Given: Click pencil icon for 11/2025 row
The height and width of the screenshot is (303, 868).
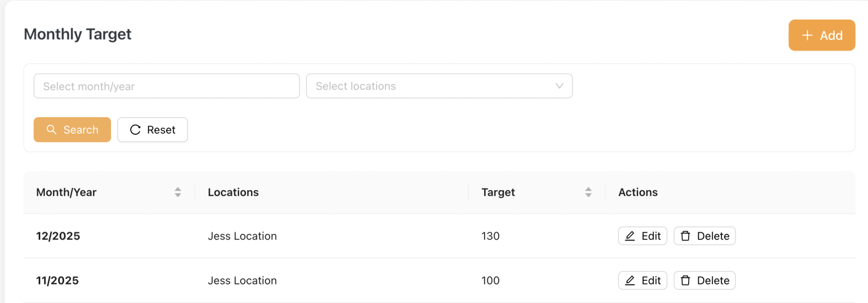Looking at the screenshot, I should pyautogui.click(x=630, y=280).
